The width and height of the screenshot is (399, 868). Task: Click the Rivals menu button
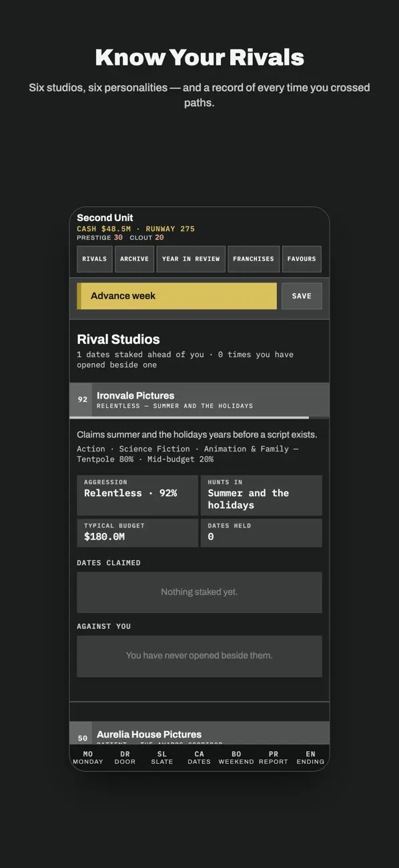pyautogui.click(x=94, y=259)
